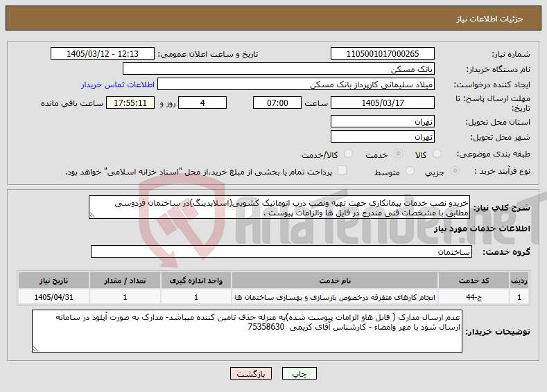Click the request creator field میلاد سلیمانی
The height and width of the screenshot is (392, 547).
tap(296, 84)
